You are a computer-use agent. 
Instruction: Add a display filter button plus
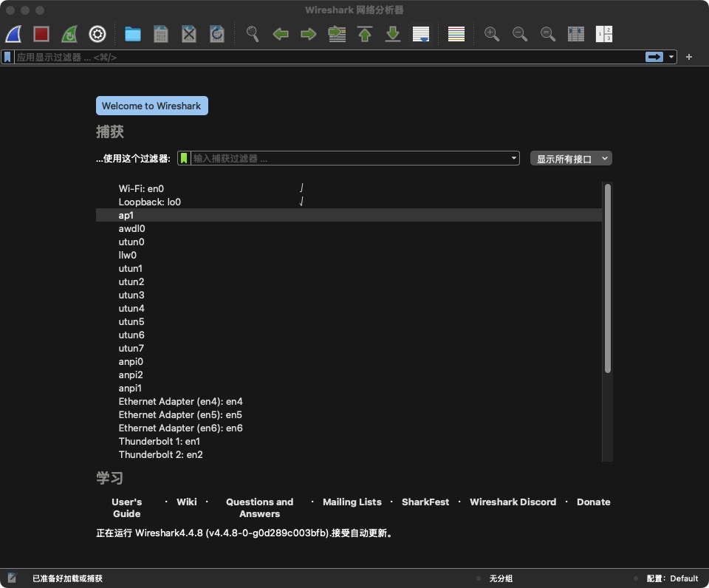[x=688, y=57]
